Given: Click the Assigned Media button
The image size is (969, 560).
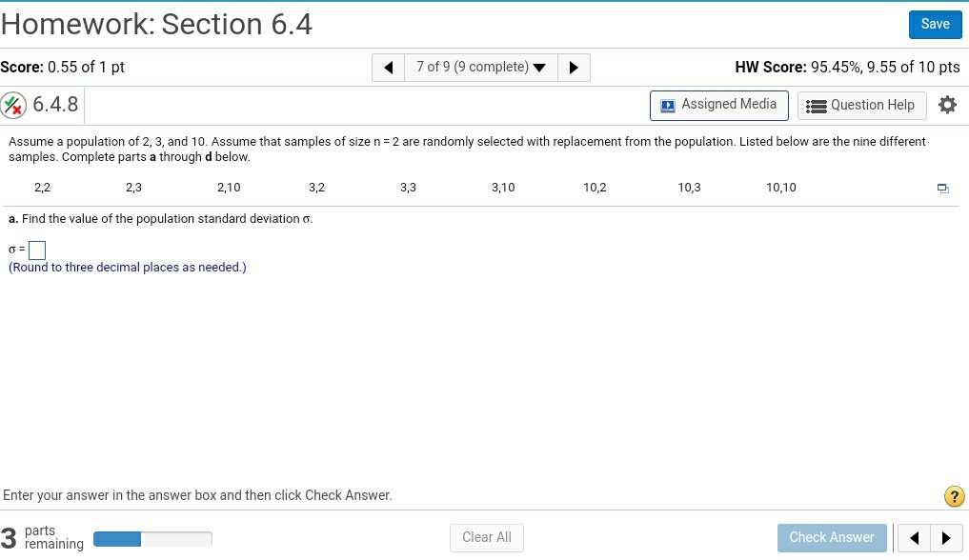Looking at the screenshot, I should tap(719, 105).
